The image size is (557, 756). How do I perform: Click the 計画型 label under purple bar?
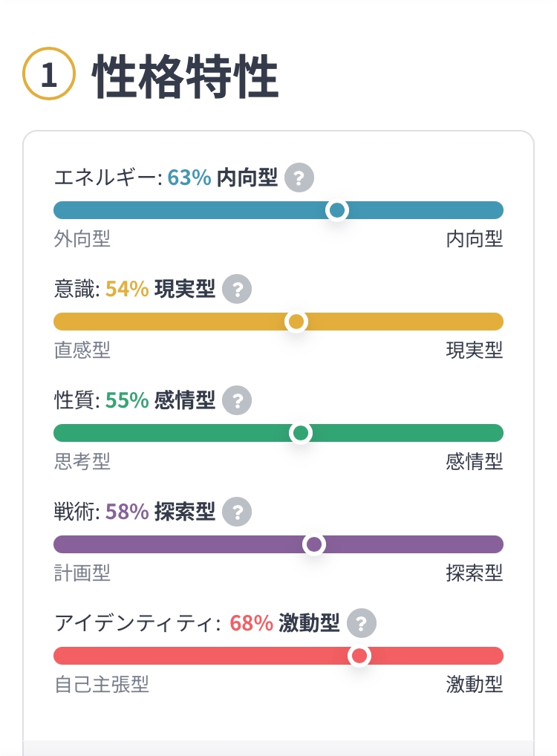(82, 573)
